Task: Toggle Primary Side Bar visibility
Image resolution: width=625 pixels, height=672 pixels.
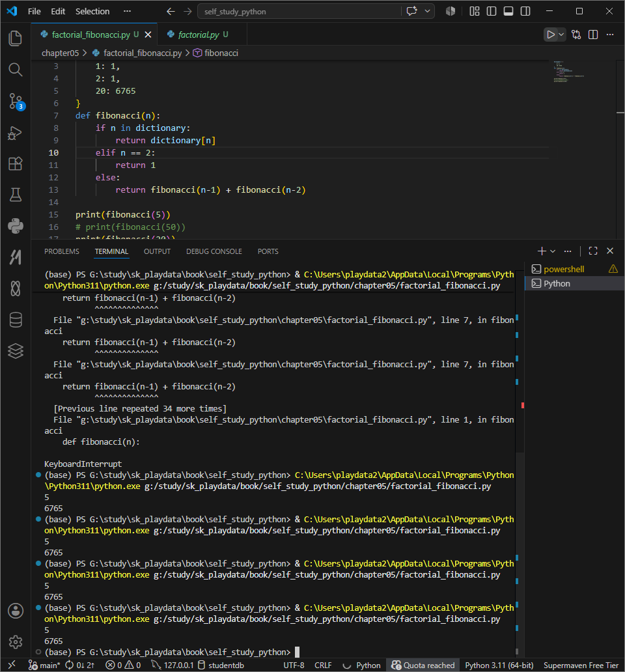Action: (x=492, y=11)
